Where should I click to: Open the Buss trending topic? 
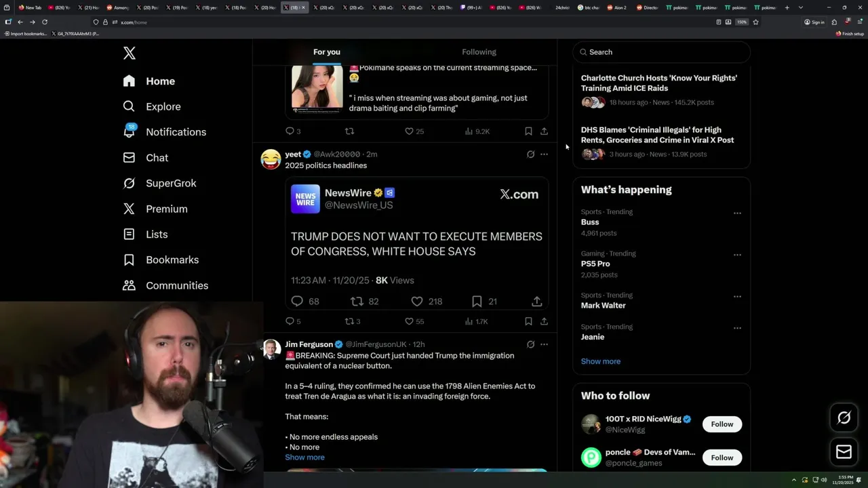pyautogui.click(x=590, y=222)
